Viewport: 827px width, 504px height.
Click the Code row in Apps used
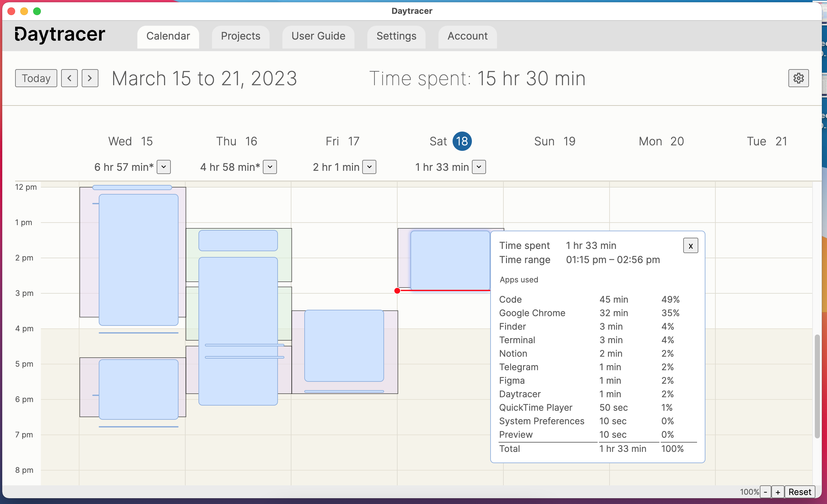(x=597, y=299)
